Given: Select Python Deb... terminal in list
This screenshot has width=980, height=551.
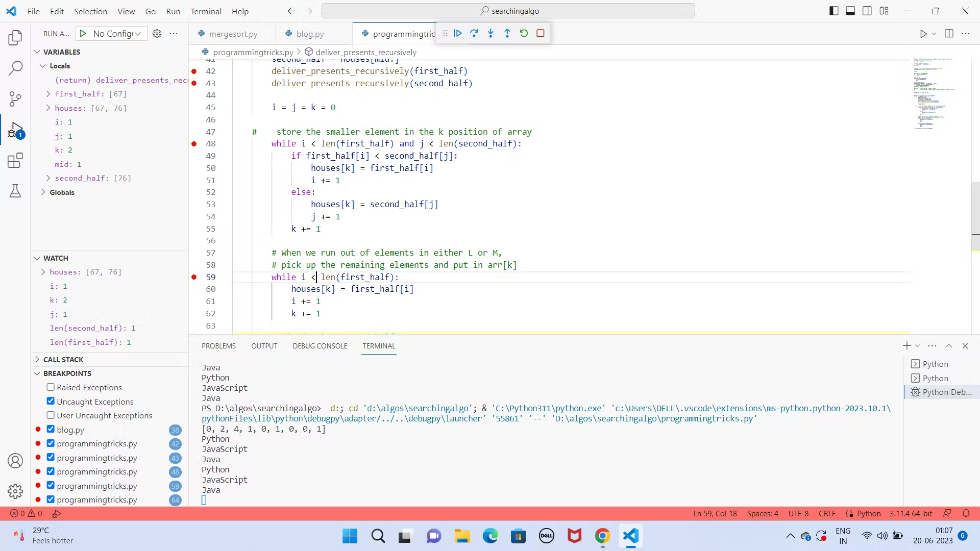Looking at the screenshot, I should 942,392.
